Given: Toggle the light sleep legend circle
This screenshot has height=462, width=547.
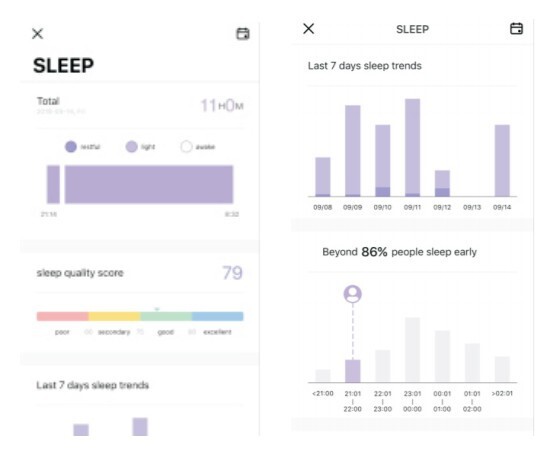Looking at the screenshot, I should (x=132, y=147).
